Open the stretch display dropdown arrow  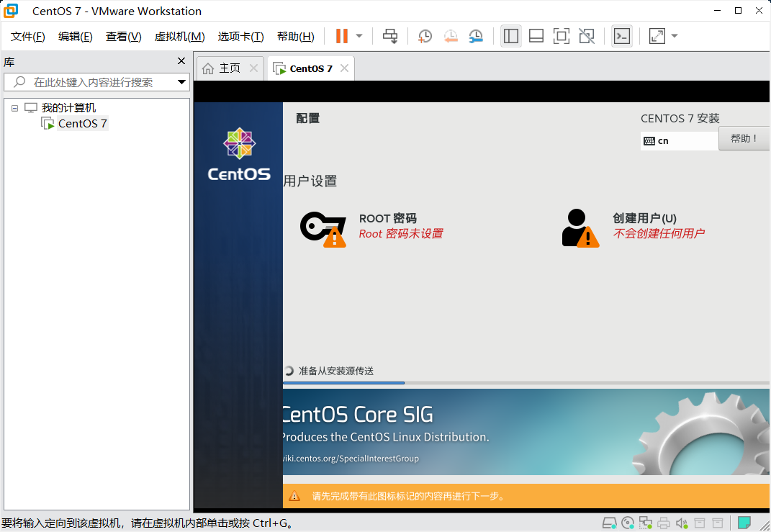click(x=675, y=36)
